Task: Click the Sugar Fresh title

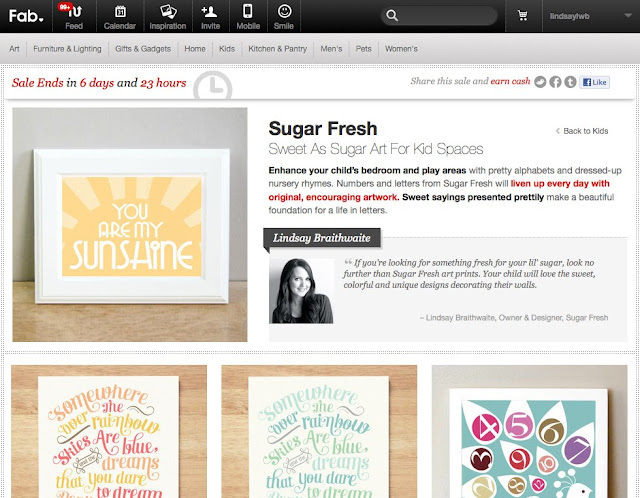Action: pos(322,129)
